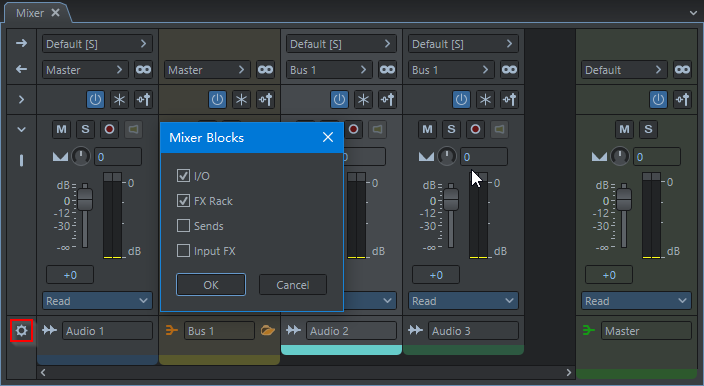Solo the Master channel
Viewport: 704px width, 386px height.
(x=648, y=129)
